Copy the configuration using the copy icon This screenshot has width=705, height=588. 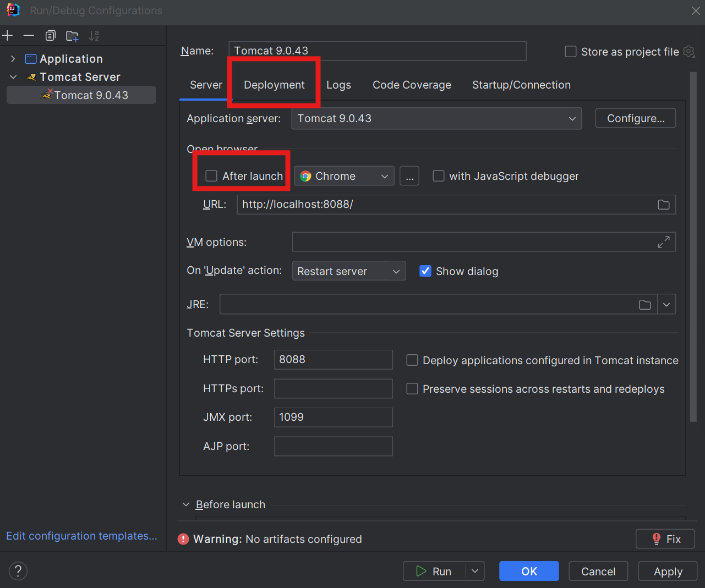click(x=50, y=36)
